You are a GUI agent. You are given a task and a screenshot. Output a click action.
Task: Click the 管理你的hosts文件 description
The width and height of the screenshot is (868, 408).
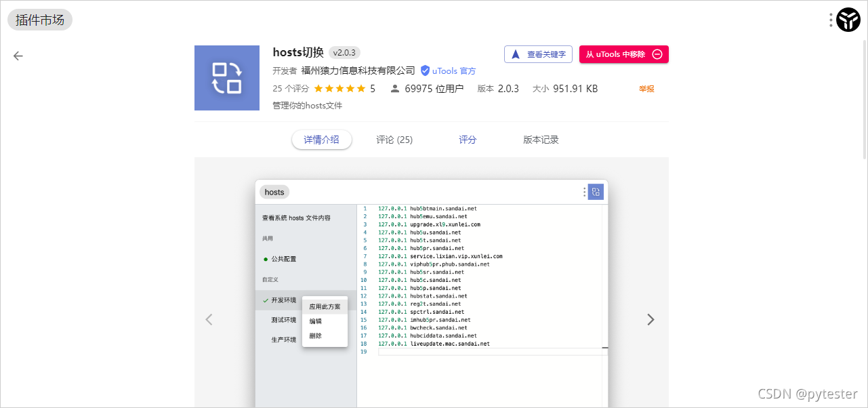coord(308,106)
